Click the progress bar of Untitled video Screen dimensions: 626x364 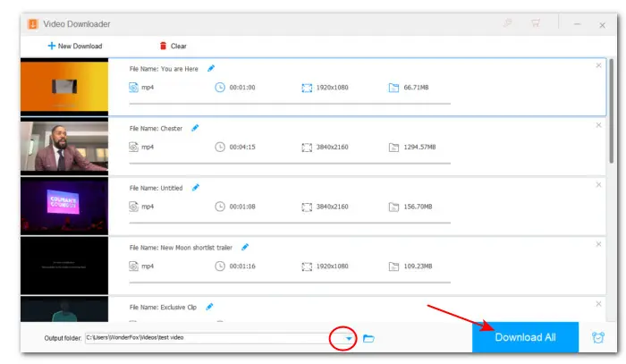[290, 223]
